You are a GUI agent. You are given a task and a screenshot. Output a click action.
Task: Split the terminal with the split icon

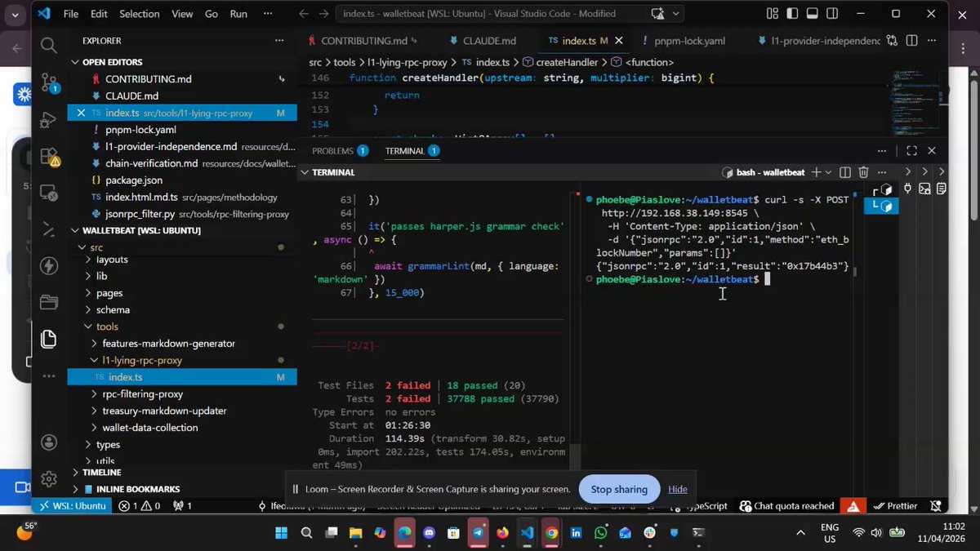(845, 172)
